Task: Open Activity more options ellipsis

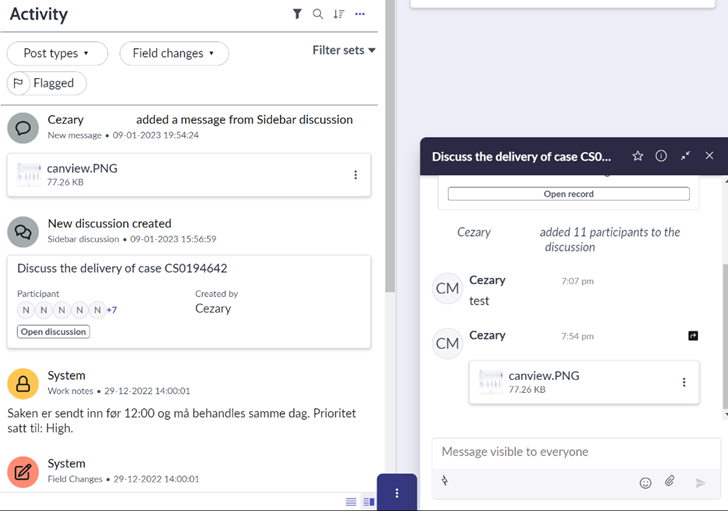Action: click(x=360, y=14)
